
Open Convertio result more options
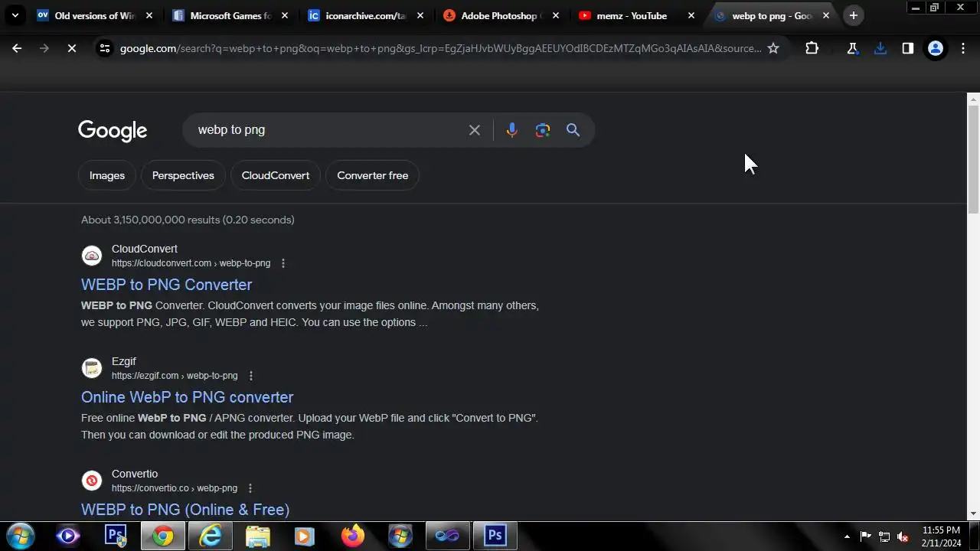(250, 488)
